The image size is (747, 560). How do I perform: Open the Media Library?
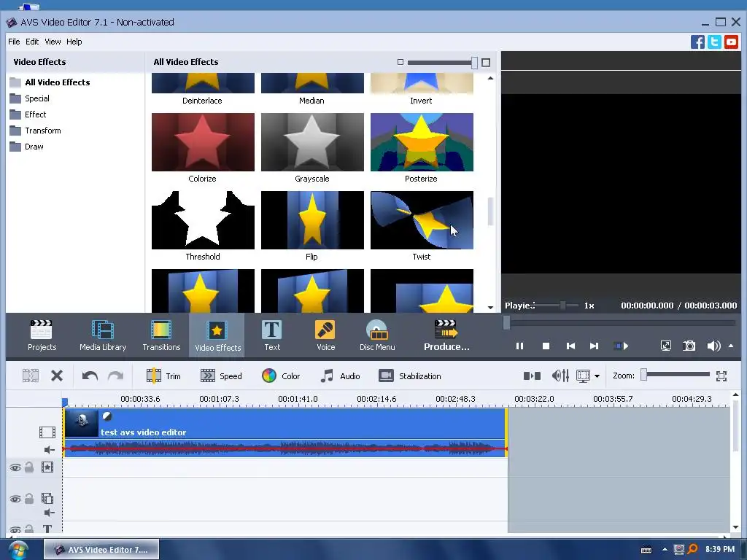[x=103, y=335]
